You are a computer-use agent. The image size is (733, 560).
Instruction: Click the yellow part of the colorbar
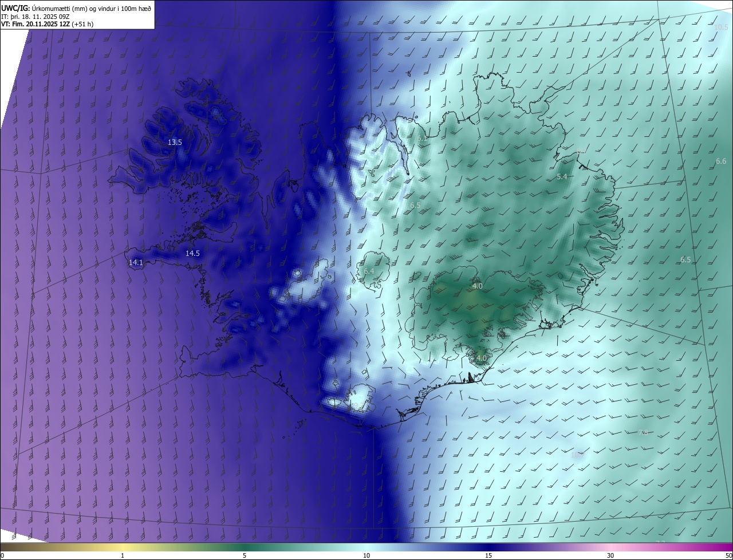[123, 547]
